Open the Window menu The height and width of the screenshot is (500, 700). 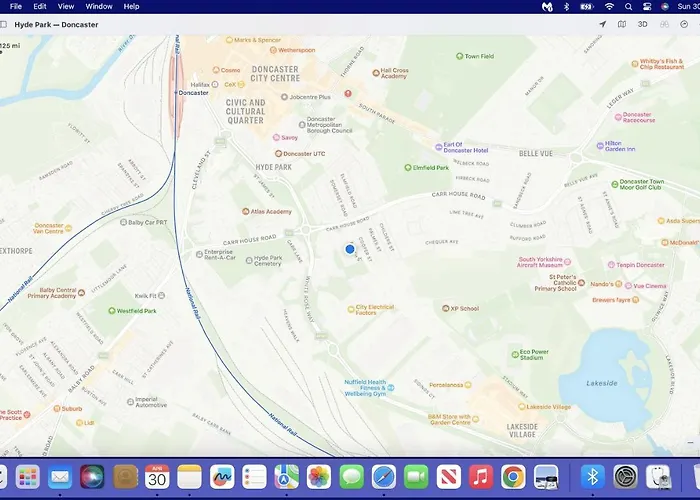point(99,6)
